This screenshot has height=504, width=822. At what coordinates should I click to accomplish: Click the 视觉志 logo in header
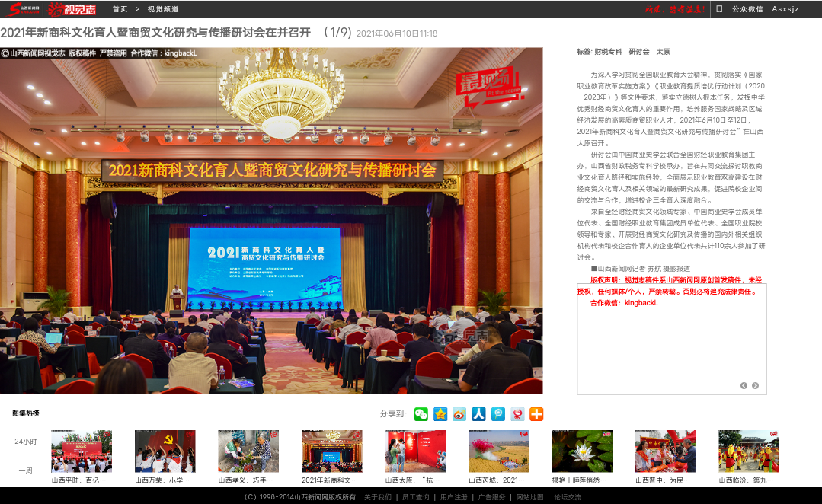click(x=72, y=9)
